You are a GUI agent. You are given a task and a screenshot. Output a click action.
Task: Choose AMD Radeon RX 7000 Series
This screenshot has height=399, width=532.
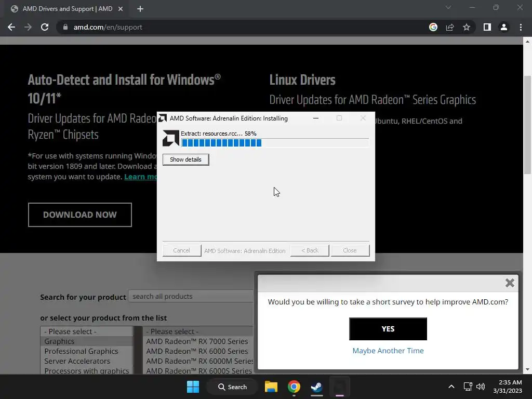[x=198, y=341]
